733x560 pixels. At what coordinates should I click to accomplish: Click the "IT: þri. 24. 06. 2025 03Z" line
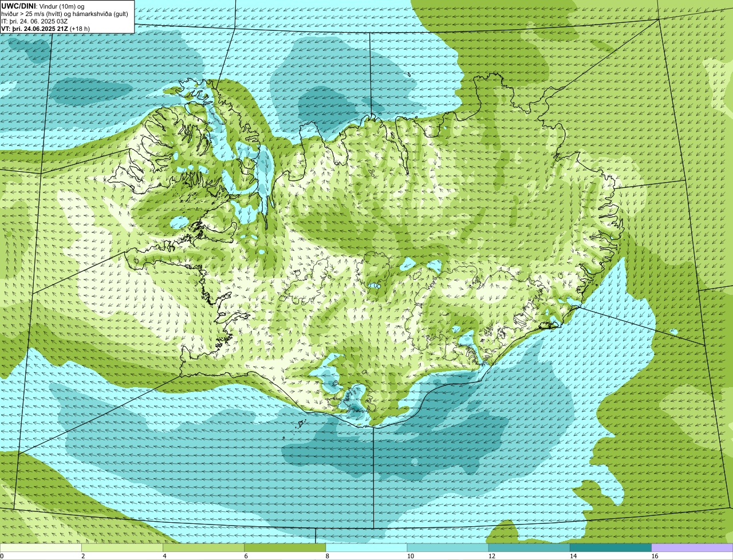tap(34, 21)
